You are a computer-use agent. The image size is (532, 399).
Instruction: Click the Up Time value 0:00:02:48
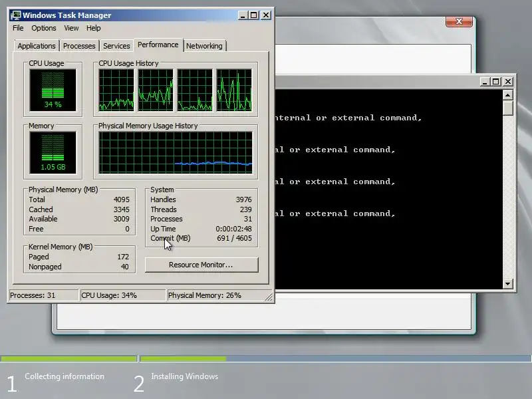coord(234,229)
